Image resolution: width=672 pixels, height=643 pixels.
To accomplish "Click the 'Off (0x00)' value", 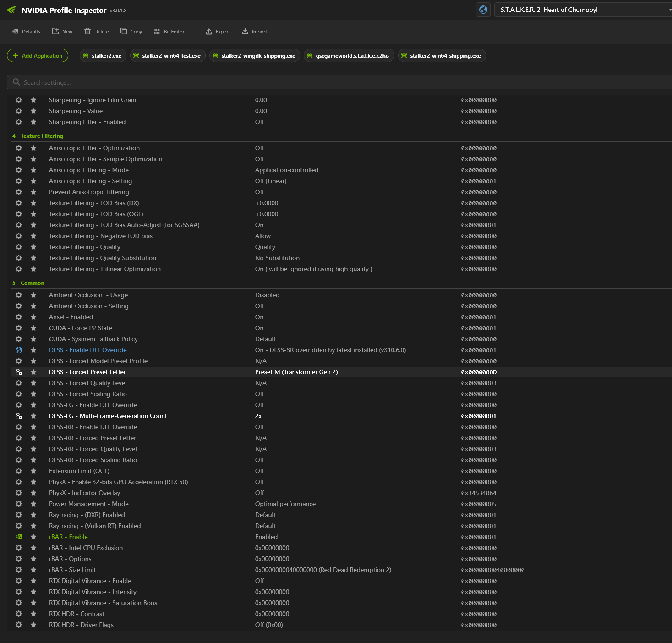I will (x=269, y=625).
